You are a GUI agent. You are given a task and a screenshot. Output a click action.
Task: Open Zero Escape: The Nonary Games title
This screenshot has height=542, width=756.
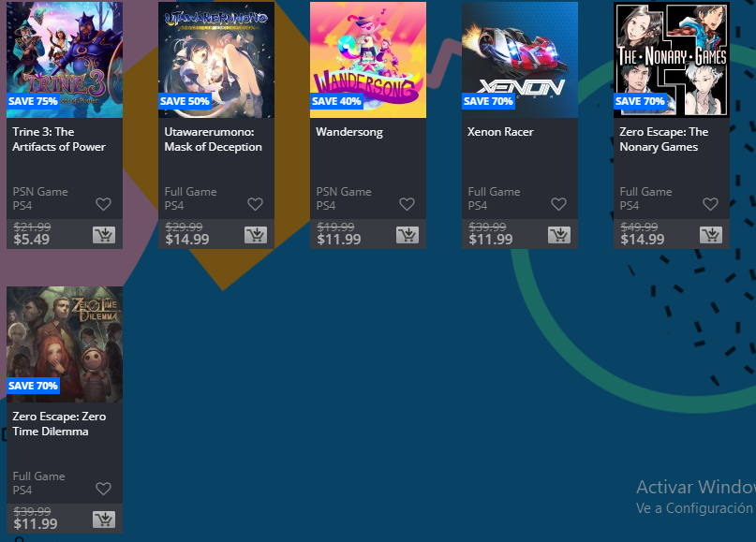point(664,139)
